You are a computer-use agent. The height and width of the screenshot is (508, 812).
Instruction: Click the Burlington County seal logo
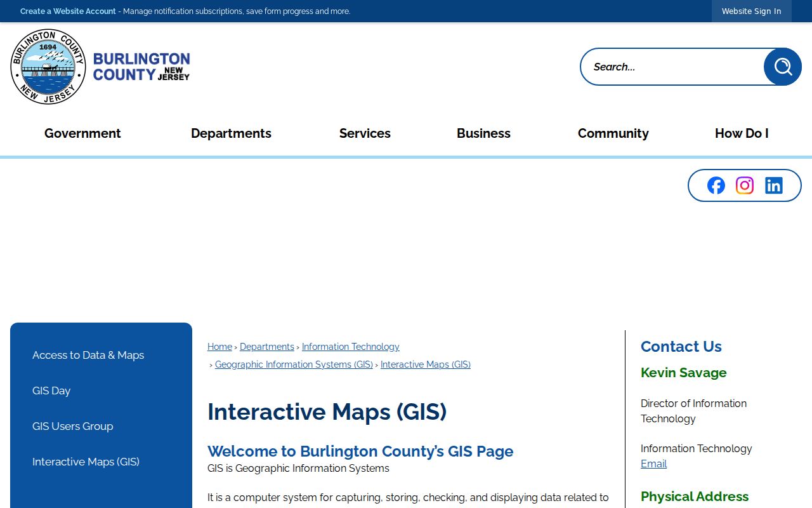click(x=48, y=67)
